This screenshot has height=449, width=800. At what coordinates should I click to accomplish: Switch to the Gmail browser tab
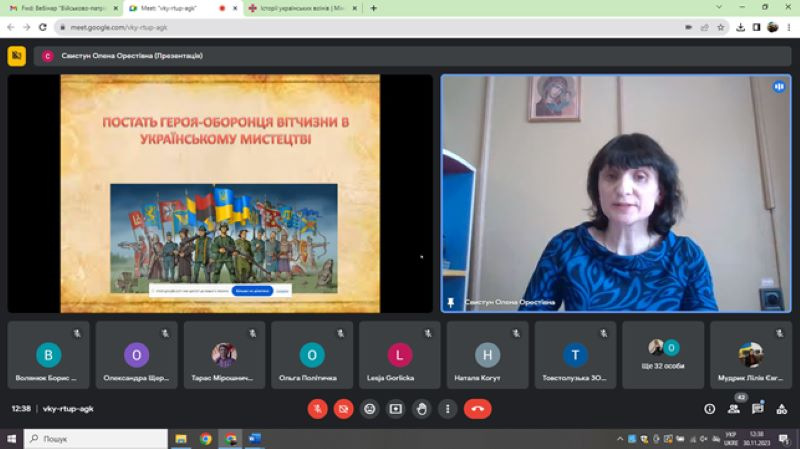click(x=63, y=8)
